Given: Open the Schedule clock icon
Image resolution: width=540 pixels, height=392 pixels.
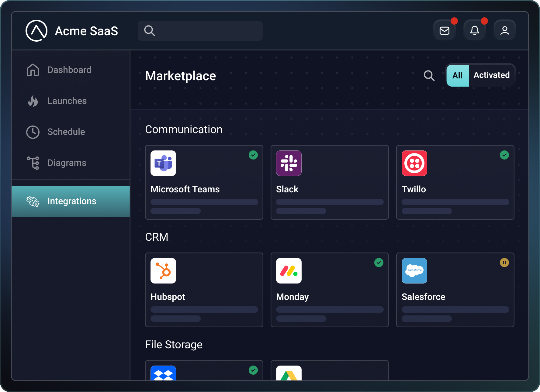Looking at the screenshot, I should (33, 132).
